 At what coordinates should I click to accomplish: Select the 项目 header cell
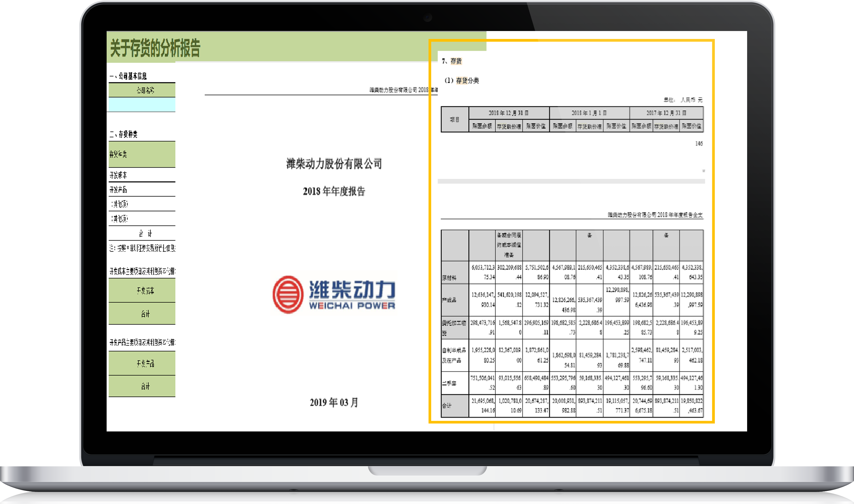(455, 119)
